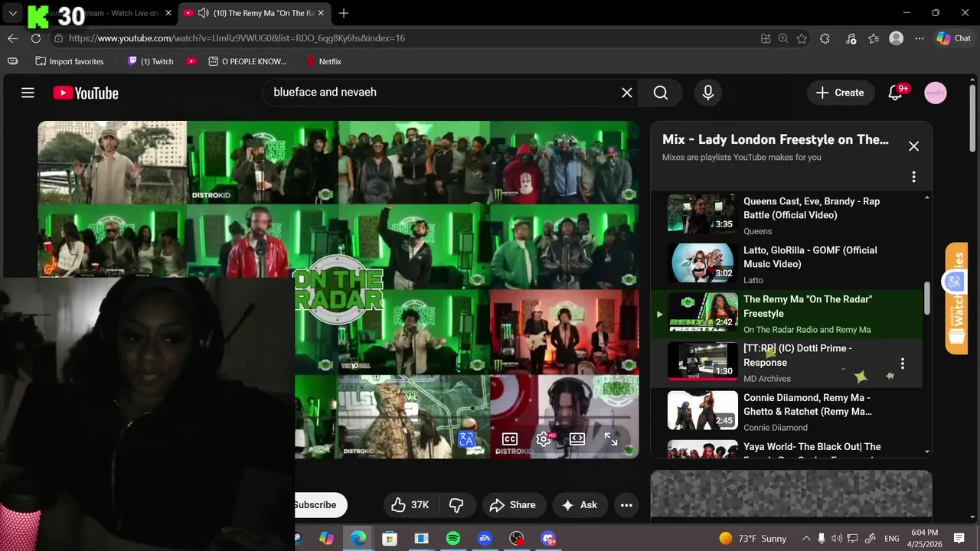Select The Remy Ma On The Radar Freestyle

789,314
